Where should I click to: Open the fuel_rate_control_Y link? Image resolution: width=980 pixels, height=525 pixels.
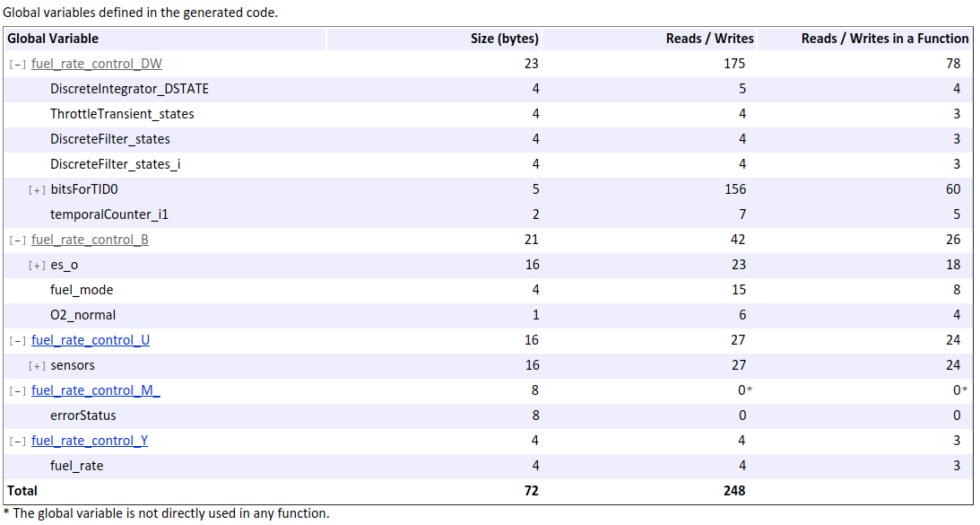pyautogui.click(x=90, y=441)
